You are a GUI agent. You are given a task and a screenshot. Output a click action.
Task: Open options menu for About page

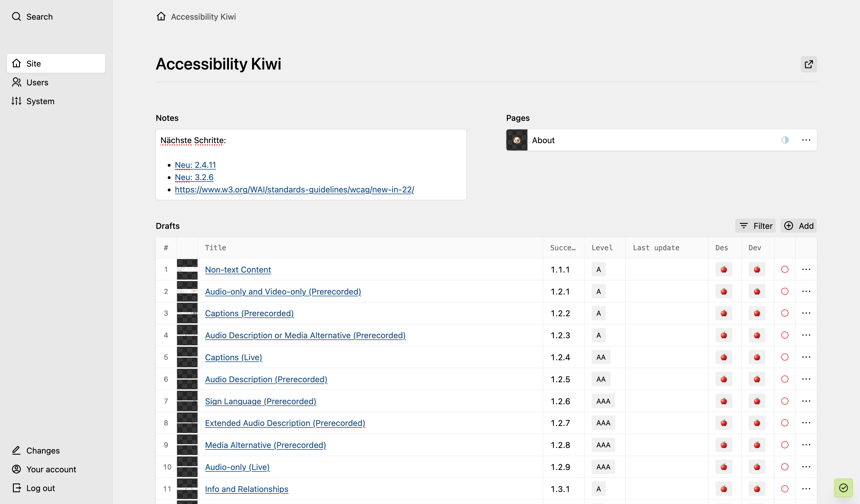806,140
